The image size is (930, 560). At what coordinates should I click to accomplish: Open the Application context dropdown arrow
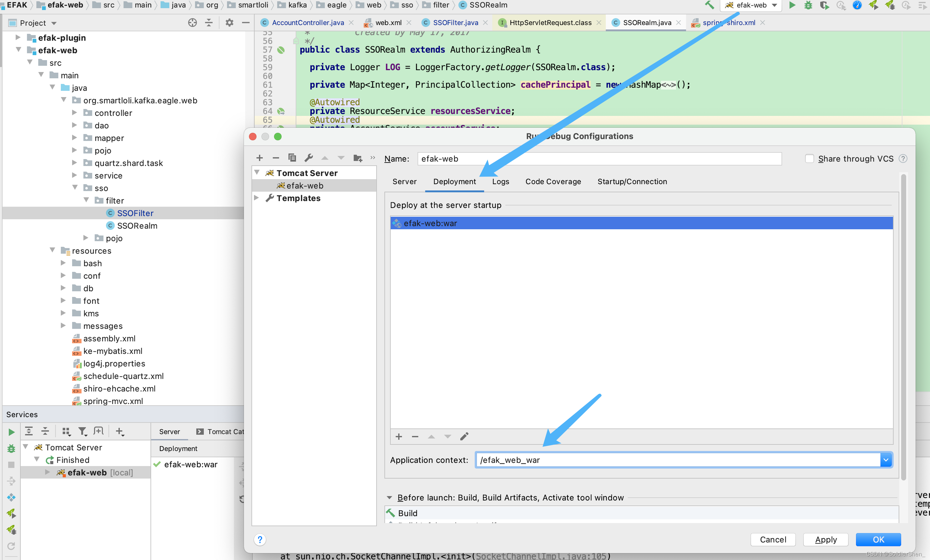pyautogui.click(x=885, y=460)
